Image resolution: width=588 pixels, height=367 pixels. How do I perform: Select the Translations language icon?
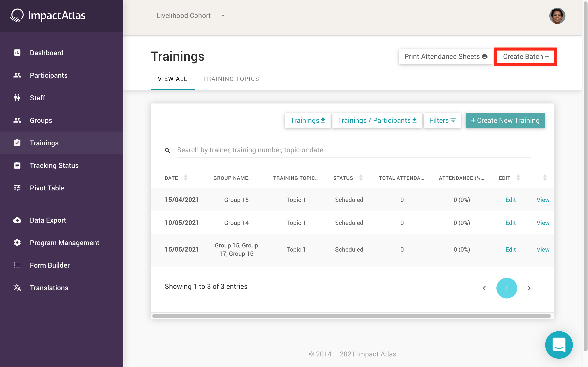[x=17, y=288]
